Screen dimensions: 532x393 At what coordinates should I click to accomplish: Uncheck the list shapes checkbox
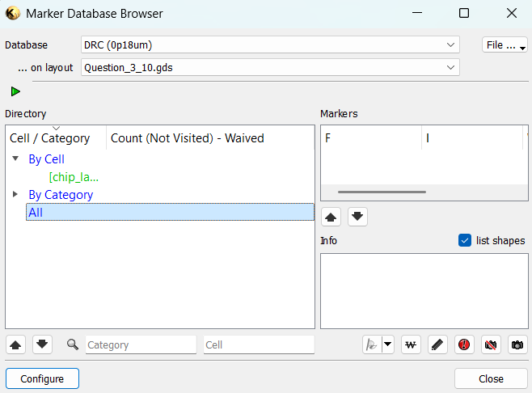pos(465,240)
